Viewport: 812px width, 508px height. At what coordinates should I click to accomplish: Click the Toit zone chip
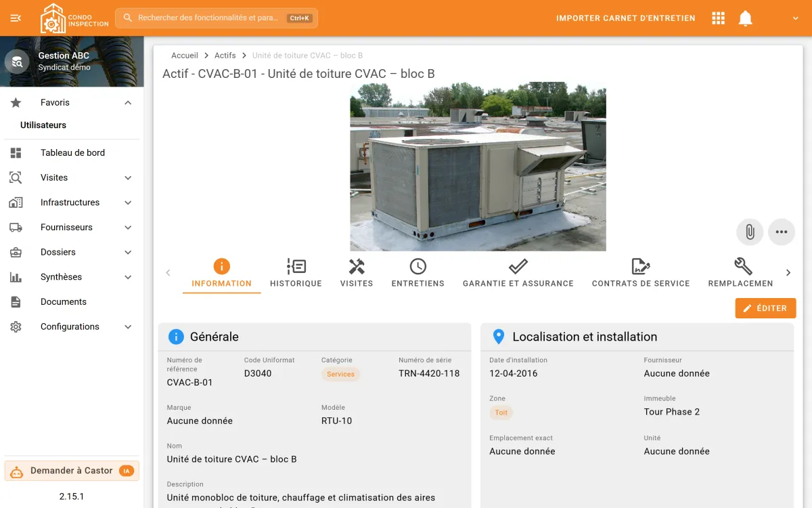coord(501,412)
